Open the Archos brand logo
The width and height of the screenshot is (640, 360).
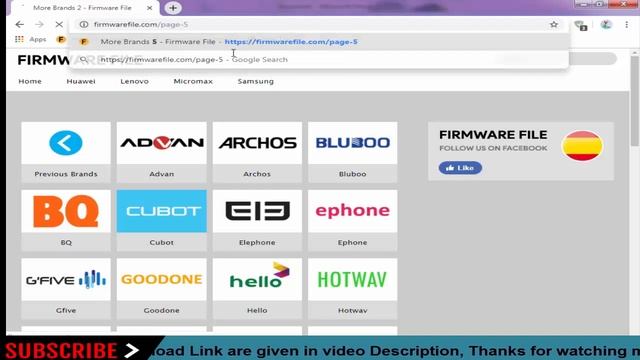click(x=257, y=143)
